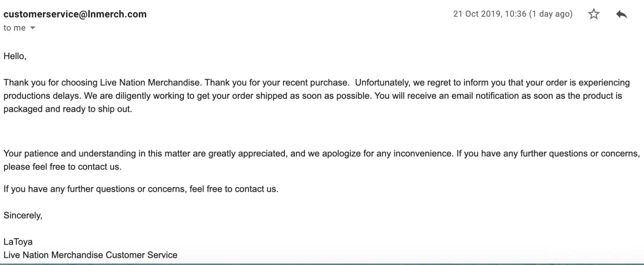Viewport: 644px width, 265px height.
Task: Click the "Sincerely," closing line
Action: tap(23, 216)
